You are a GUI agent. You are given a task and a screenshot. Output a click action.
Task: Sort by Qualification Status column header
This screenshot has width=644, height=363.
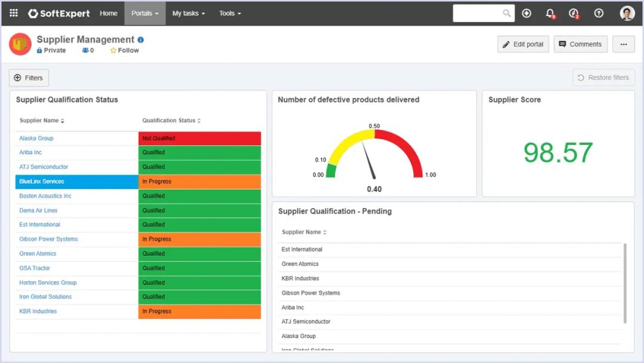click(171, 120)
